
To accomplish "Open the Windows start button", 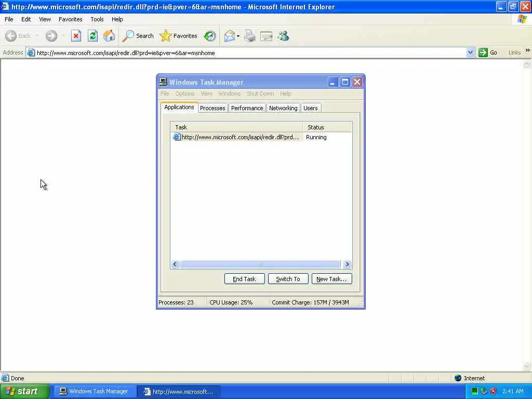I will [24, 392].
